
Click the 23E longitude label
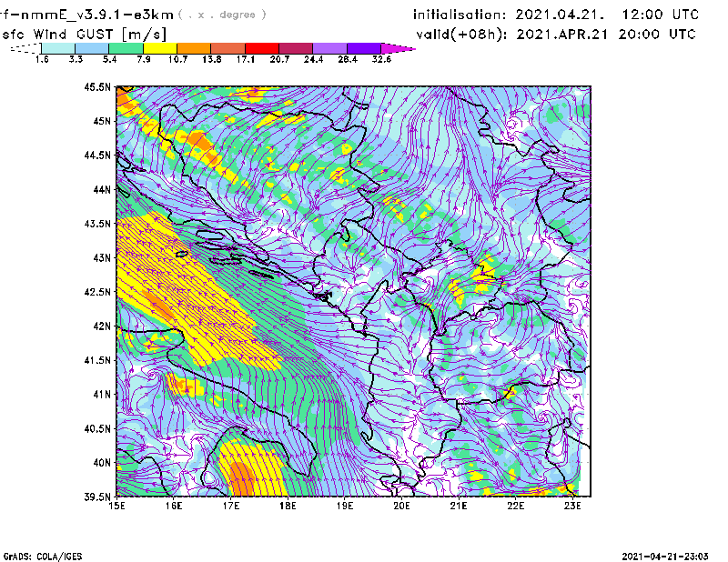click(572, 506)
